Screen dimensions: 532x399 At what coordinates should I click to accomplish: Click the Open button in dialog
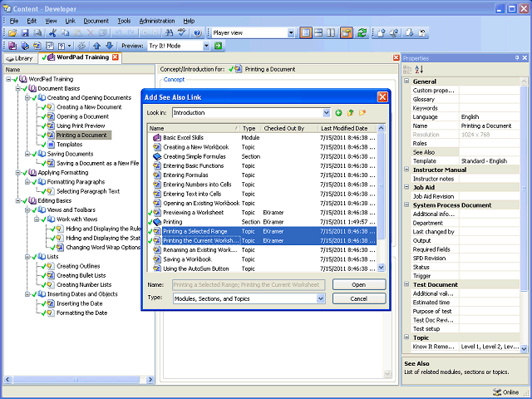359,284
